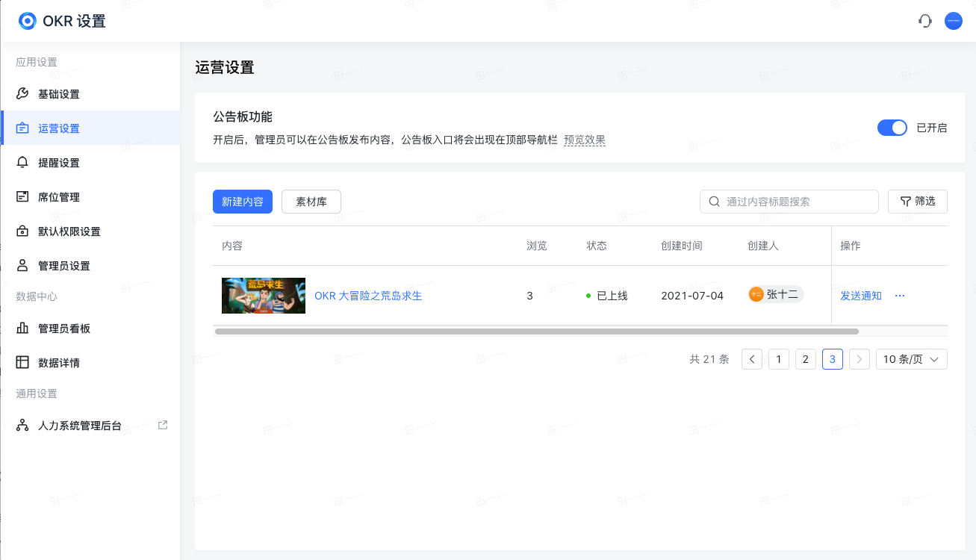Open 数据详情 in sidebar
The width and height of the screenshot is (976, 560).
click(90, 363)
